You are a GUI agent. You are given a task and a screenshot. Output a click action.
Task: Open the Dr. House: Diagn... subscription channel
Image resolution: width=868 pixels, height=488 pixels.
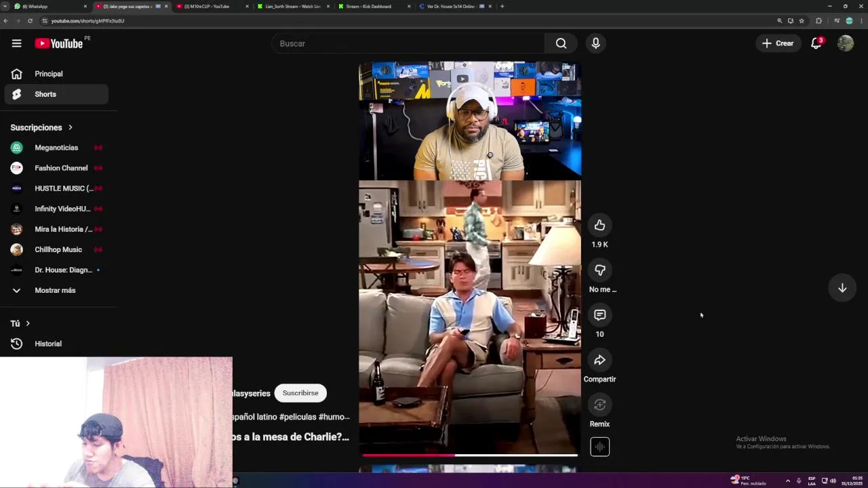coord(56,270)
